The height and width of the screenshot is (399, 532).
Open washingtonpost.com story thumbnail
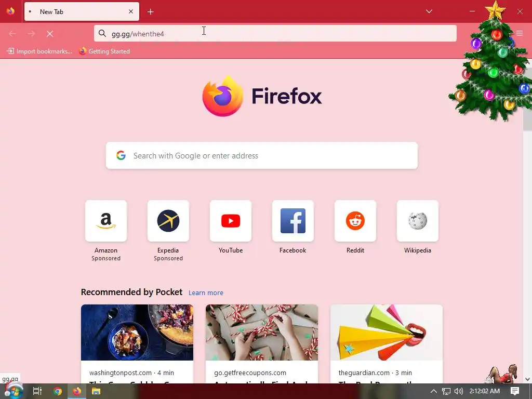[137, 332]
